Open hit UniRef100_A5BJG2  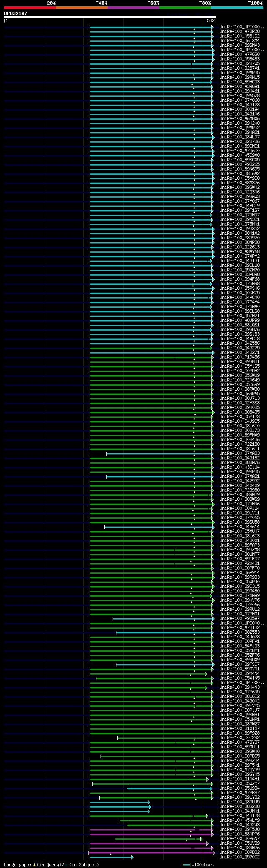[239, 36]
